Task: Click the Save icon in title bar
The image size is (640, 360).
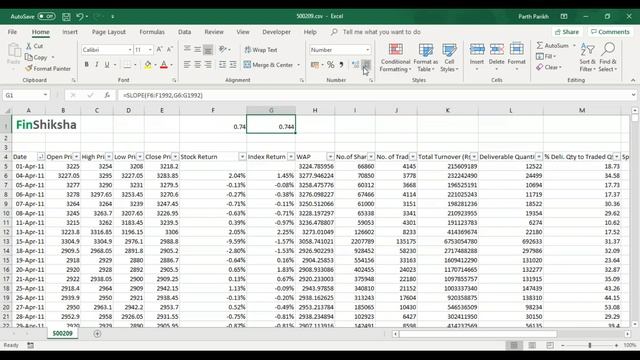Action: 66,17
